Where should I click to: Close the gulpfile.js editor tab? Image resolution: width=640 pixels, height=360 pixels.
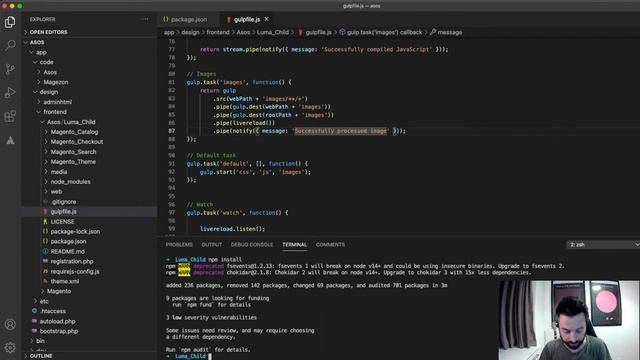click(267, 19)
